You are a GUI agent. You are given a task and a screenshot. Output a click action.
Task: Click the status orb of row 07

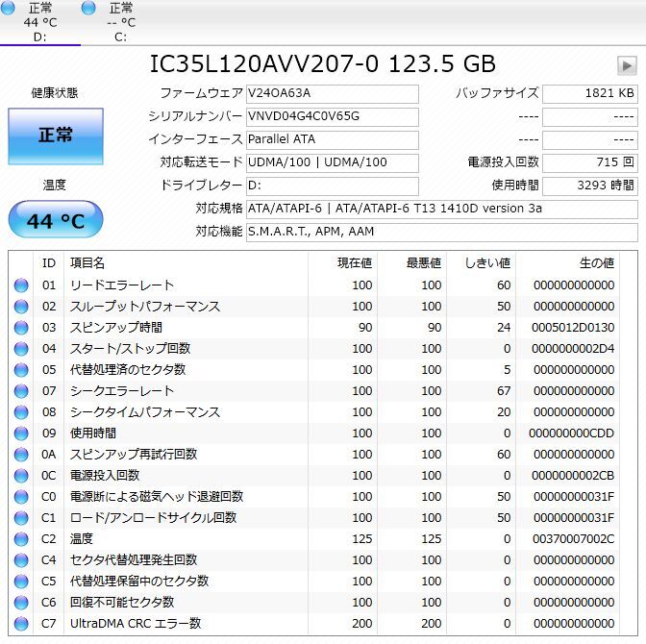21,391
